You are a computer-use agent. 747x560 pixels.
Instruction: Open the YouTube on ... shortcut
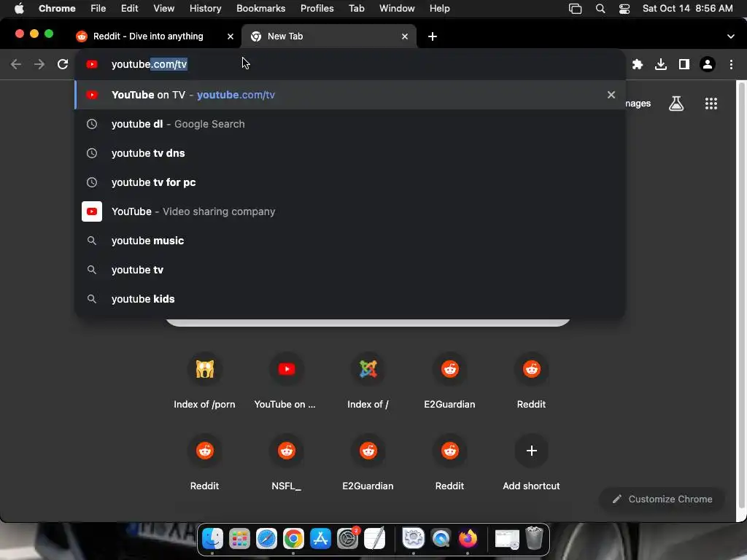click(286, 382)
